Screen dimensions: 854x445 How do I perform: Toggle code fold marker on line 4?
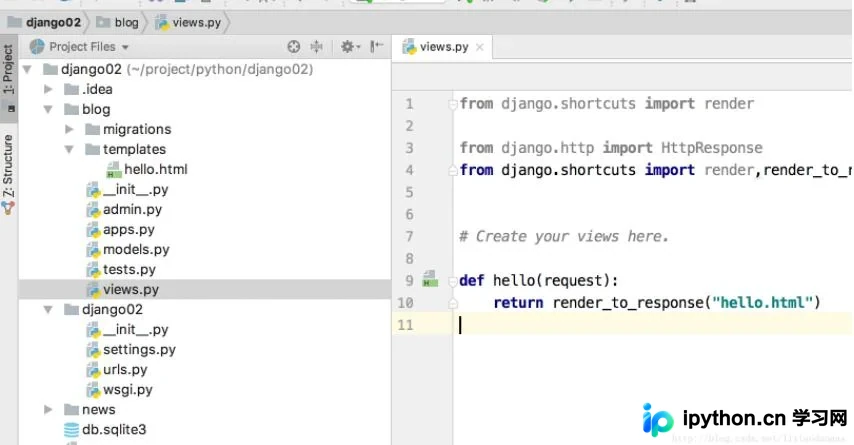[x=453, y=170]
